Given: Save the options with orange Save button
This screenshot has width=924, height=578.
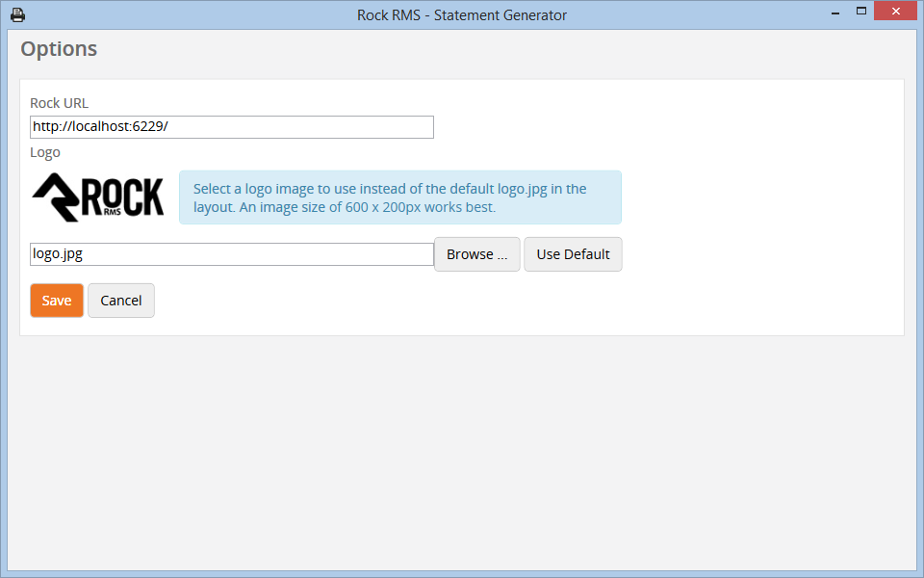Looking at the screenshot, I should (57, 301).
